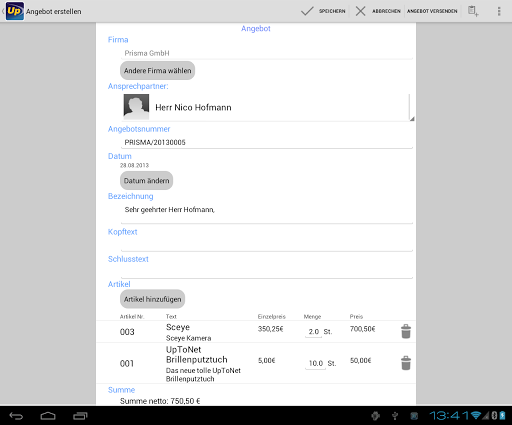Tap the Android home button icon
Screen dimensions: 512x425
tap(48, 416)
